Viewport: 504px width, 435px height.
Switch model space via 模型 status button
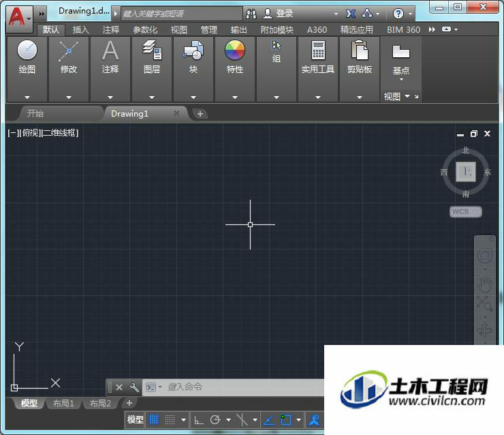[x=135, y=419]
